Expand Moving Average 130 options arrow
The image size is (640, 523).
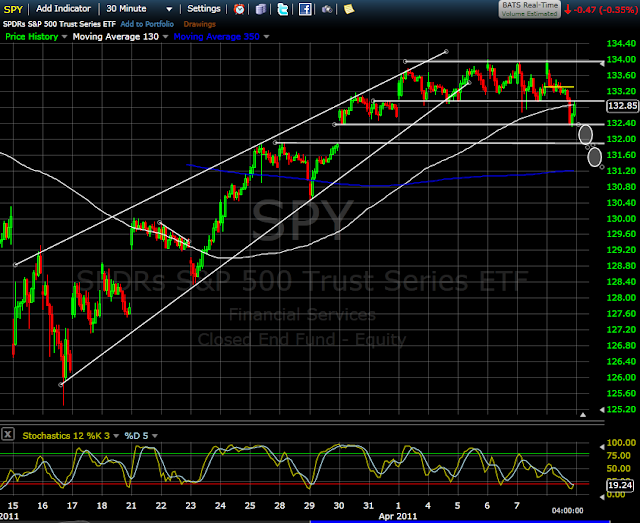165,37
